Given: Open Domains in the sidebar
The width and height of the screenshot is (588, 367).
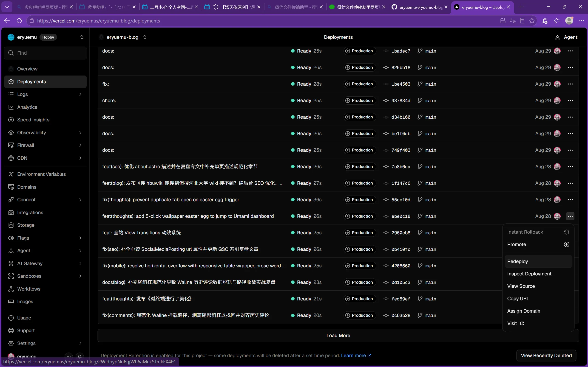Looking at the screenshot, I should 45,187.
